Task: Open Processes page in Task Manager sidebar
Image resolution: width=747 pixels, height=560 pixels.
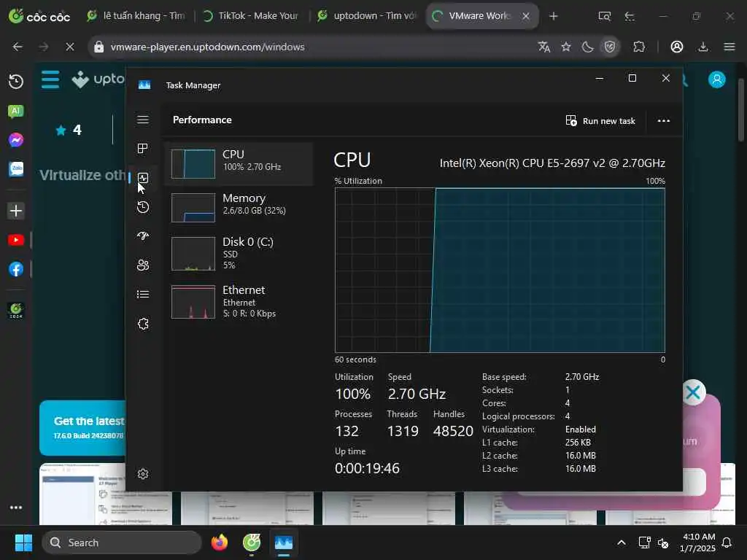Action: 143,149
